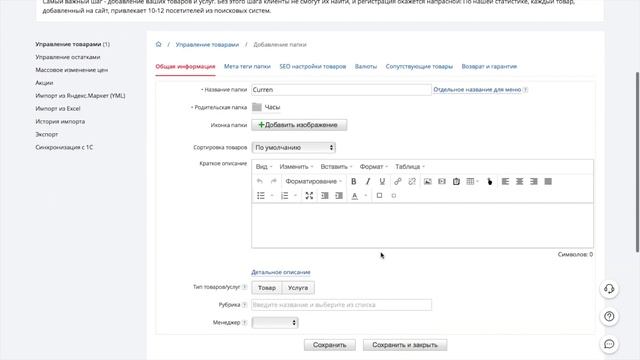The image size is (640, 360).
Task: Click the paste clipboard icon
Action: coord(456,181)
